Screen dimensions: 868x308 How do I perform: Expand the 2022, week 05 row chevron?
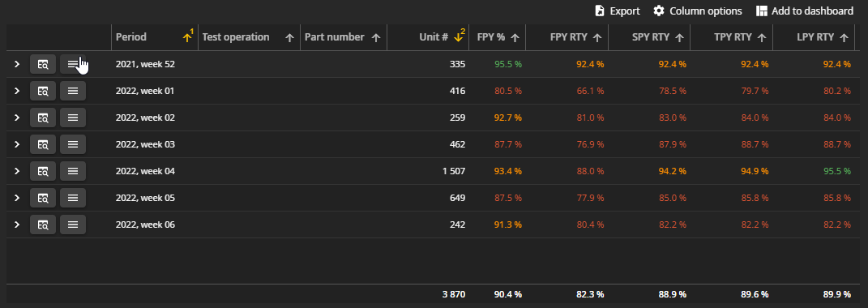point(17,198)
